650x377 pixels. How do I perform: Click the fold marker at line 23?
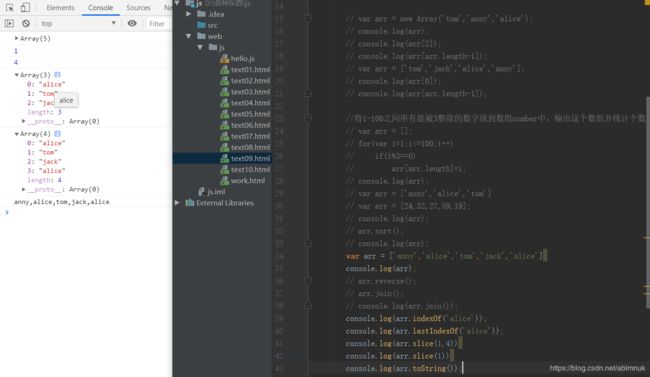308,119
